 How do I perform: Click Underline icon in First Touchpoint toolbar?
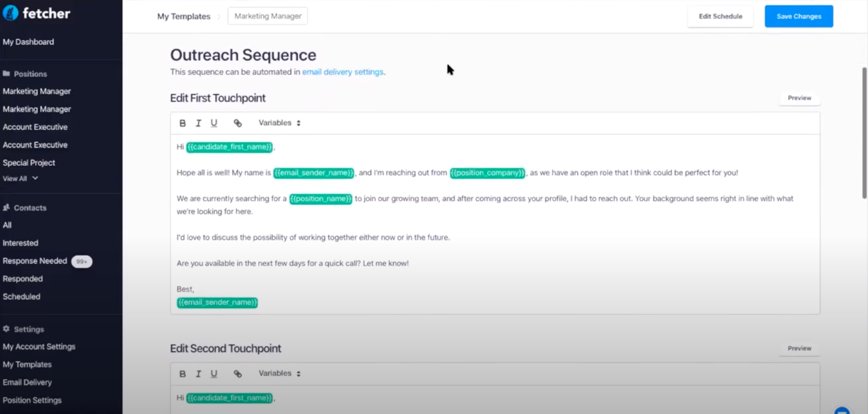coord(214,123)
